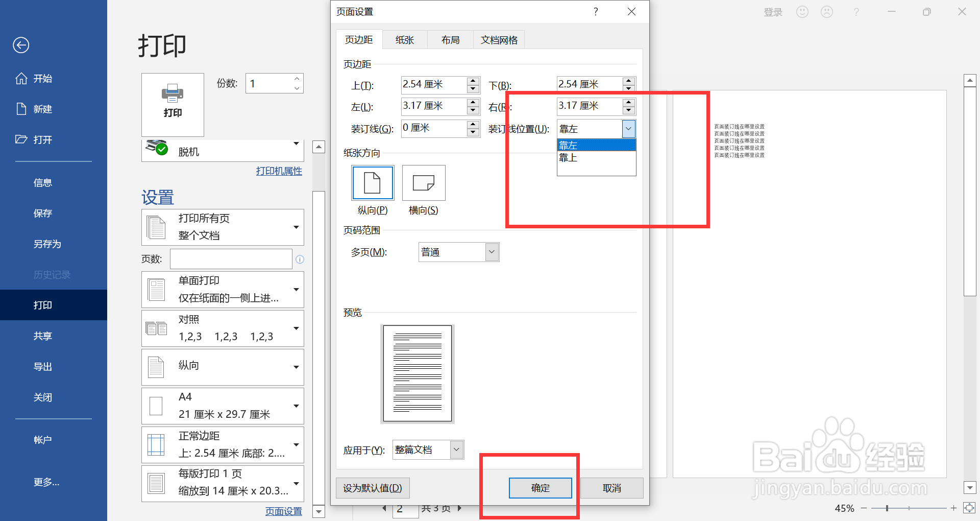
Task: Click the 页数 page range field
Action: [x=231, y=259]
